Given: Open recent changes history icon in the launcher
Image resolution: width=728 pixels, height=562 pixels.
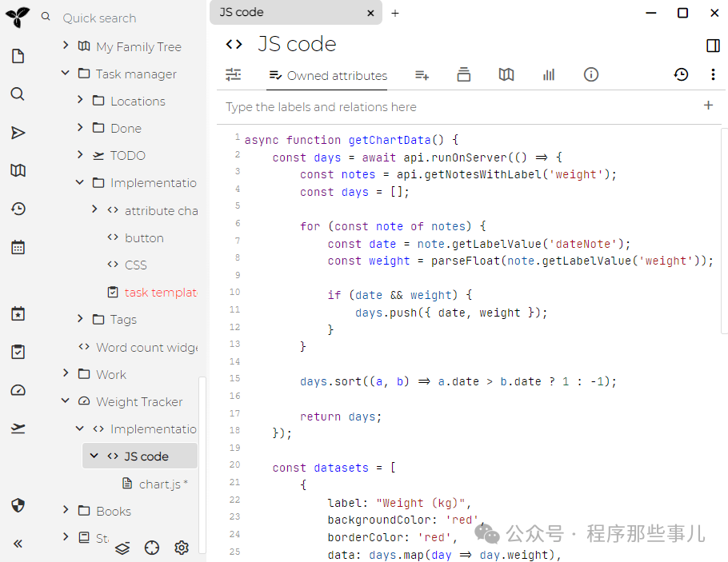Looking at the screenshot, I should point(18,209).
